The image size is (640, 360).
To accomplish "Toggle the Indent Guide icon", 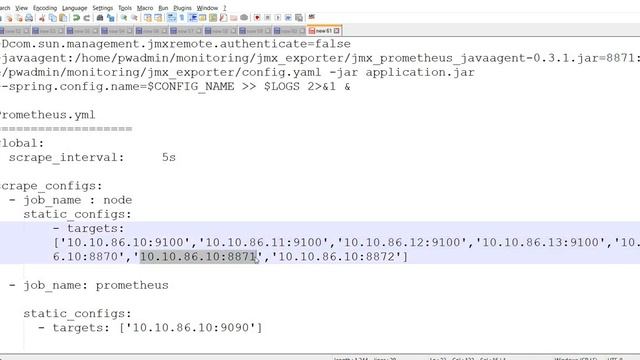I will (x=192, y=18).
